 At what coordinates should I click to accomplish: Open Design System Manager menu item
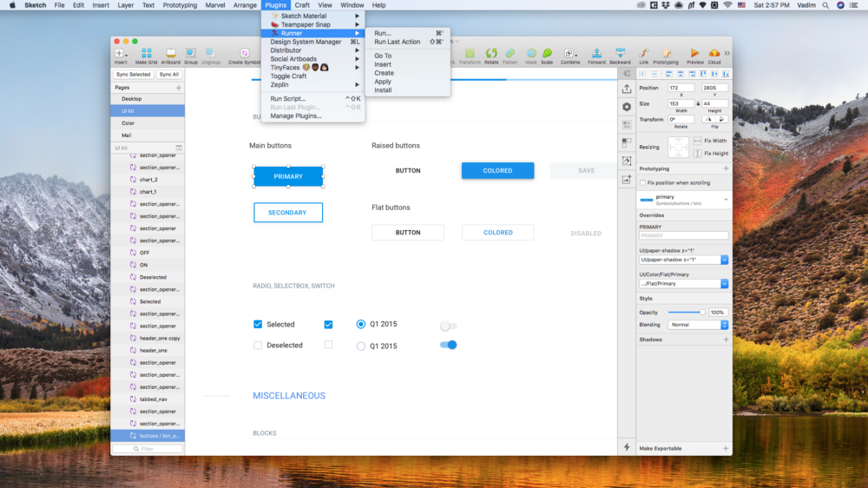[312, 42]
